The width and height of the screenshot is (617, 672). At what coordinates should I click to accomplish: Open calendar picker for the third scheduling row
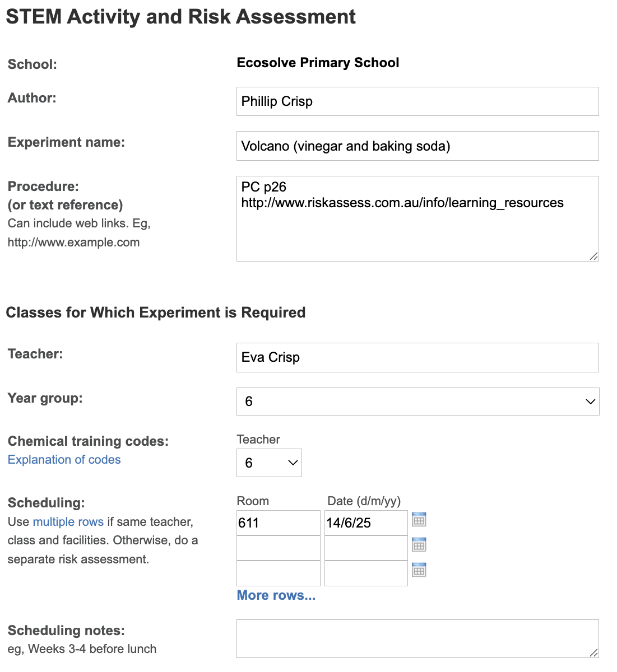pos(419,570)
